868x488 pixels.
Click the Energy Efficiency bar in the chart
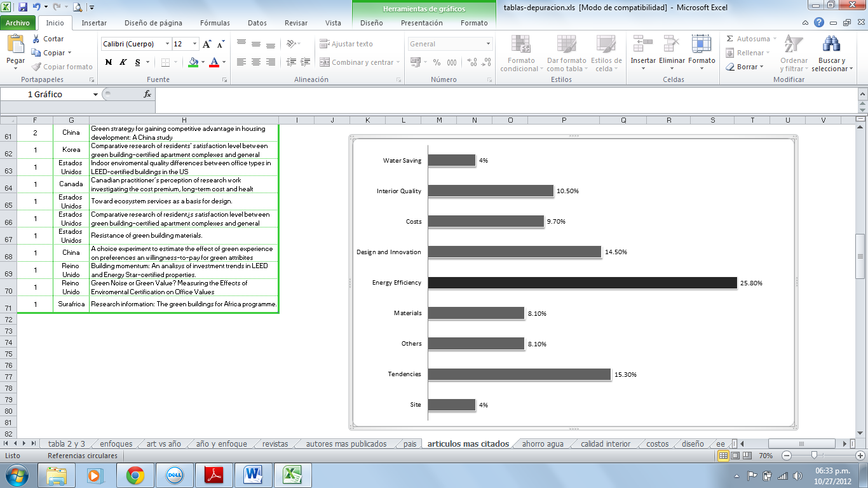[581, 283]
